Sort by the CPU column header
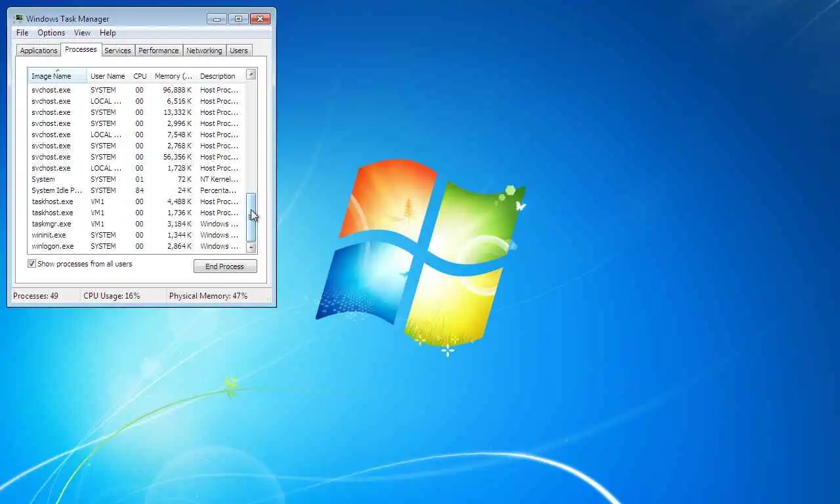Image resolution: width=840 pixels, height=504 pixels. (140, 76)
